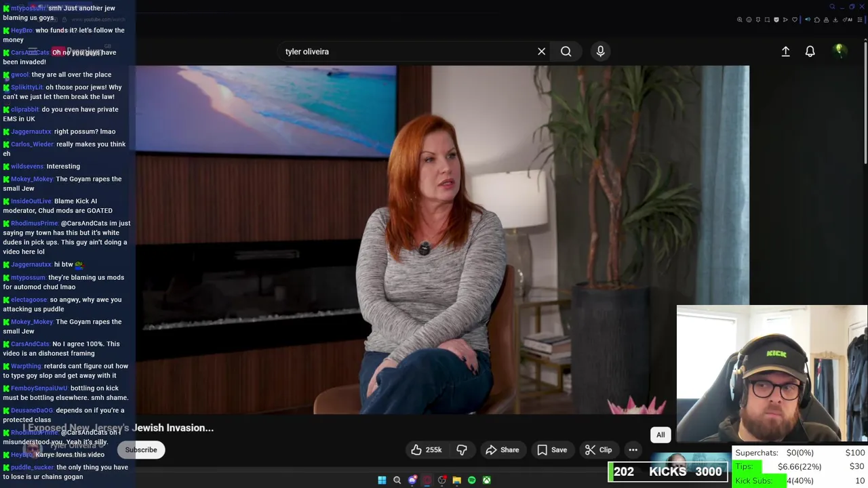Open the YouTube notifications bell
Viewport: 868px width, 488px height.
(810, 52)
